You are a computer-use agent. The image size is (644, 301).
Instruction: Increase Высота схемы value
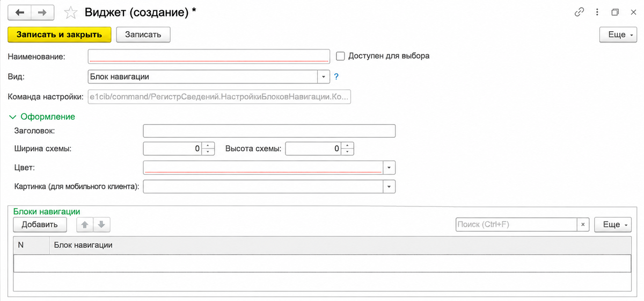pyautogui.click(x=348, y=145)
